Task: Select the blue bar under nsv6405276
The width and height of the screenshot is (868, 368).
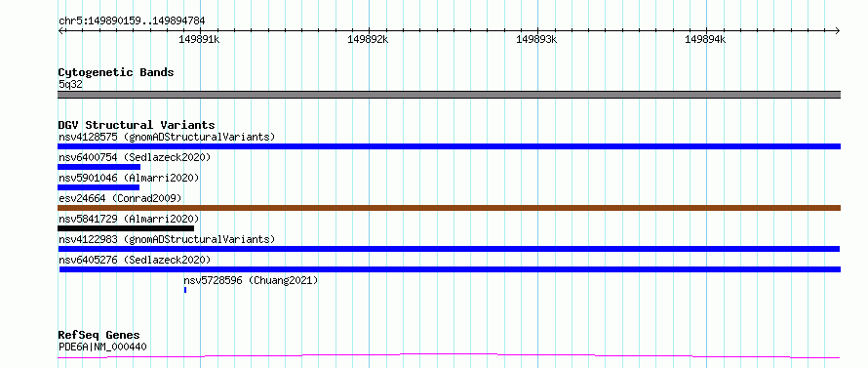Action: (450, 269)
